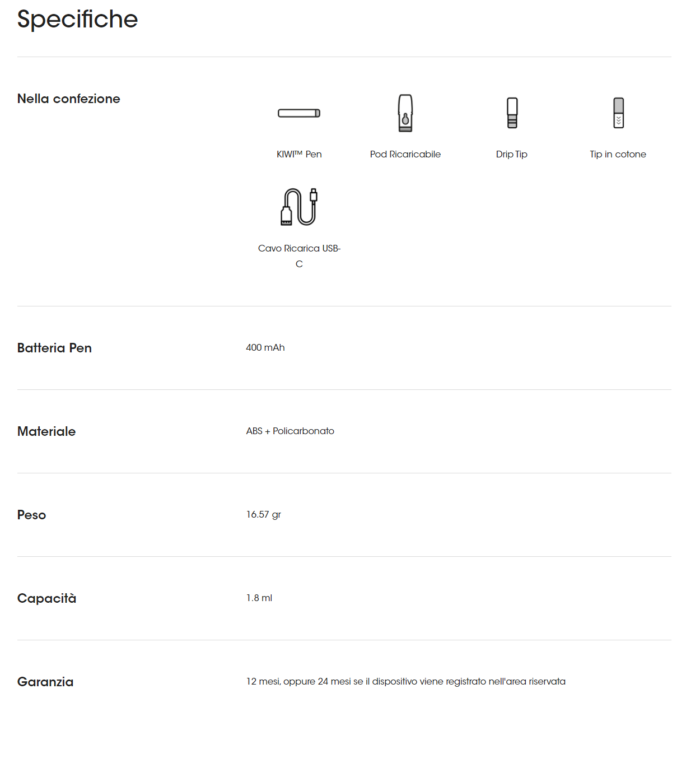This screenshot has width=700, height=777.
Task: Click the 400 mAh battery value
Action: pyautogui.click(x=265, y=347)
